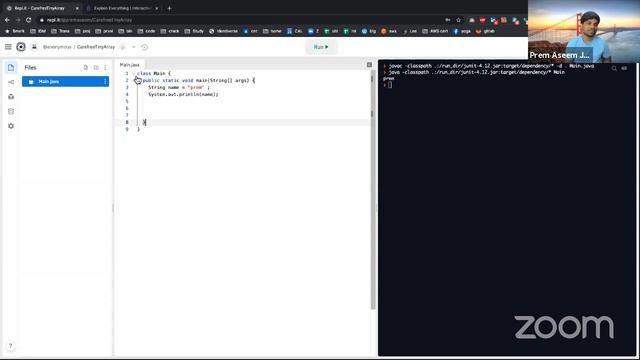Screen dimensions: 640x360
Task: Bookmark this page with the star icon
Action: coord(458,20)
